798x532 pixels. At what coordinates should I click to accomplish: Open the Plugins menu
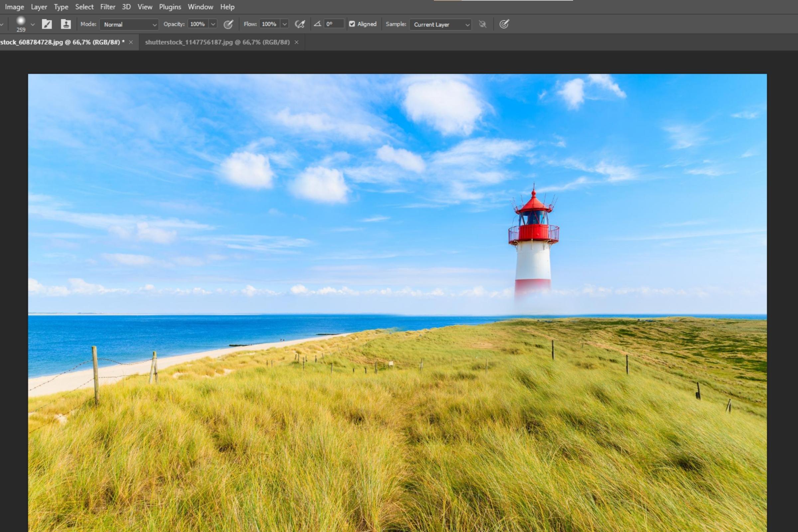(170, 7)
